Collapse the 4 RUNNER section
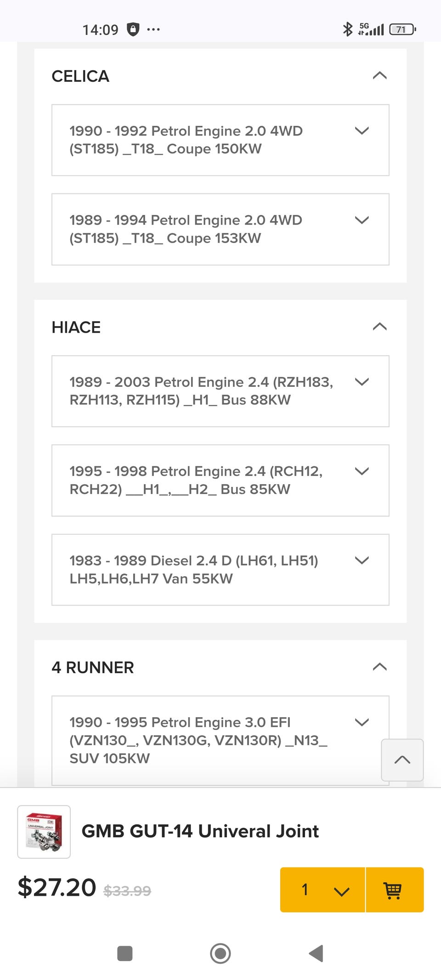Screen dimensions: 441x980 point(379,667)
